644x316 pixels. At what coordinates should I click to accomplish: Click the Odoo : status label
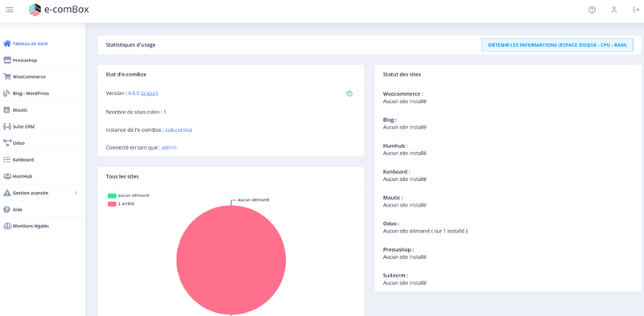391,224
